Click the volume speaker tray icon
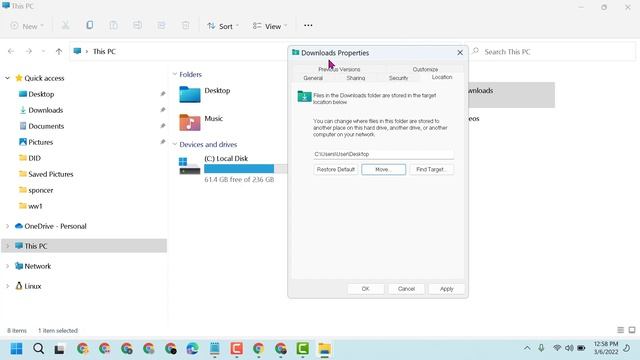Screen dimensions: 640x360 tap(569, 348)
